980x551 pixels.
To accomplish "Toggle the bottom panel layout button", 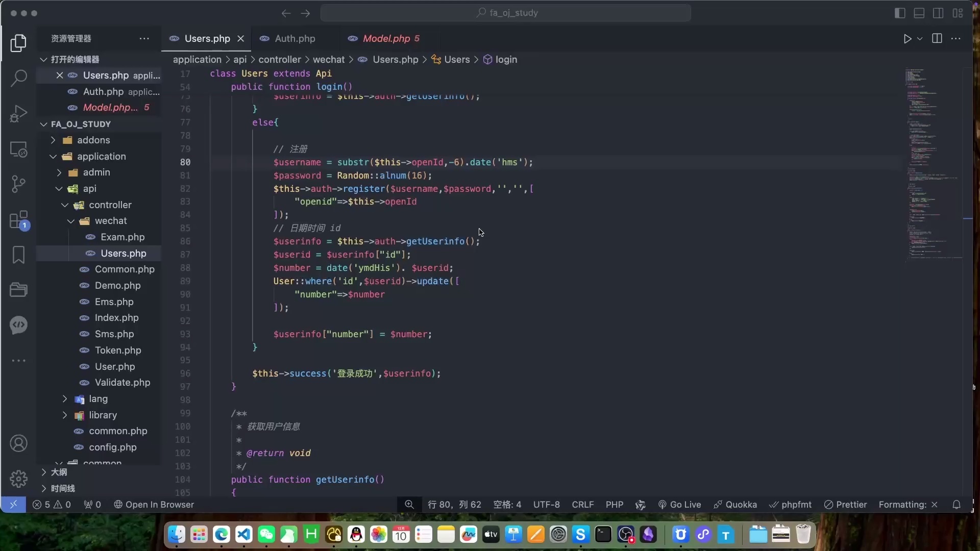I will (919, 13).
